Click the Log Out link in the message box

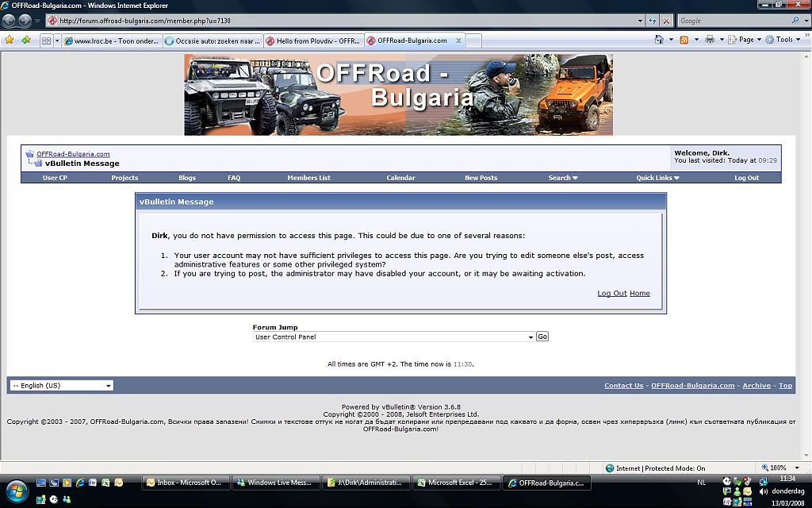click(612, 294)
